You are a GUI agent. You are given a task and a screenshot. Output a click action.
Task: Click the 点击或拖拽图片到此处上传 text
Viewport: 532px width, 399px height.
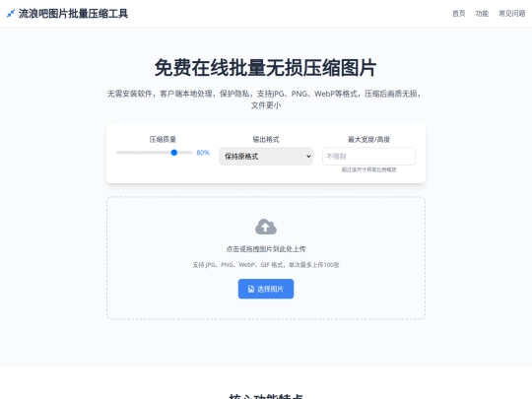pyautogui.click(x=266, y=249)
